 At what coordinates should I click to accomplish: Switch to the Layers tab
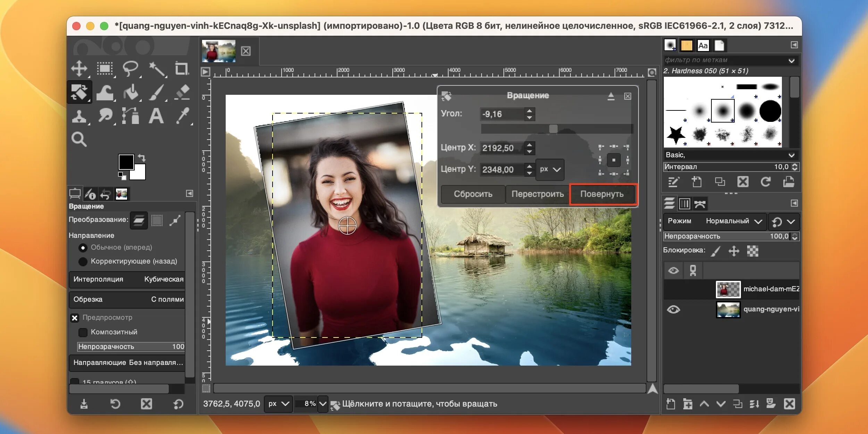point(669,203)
